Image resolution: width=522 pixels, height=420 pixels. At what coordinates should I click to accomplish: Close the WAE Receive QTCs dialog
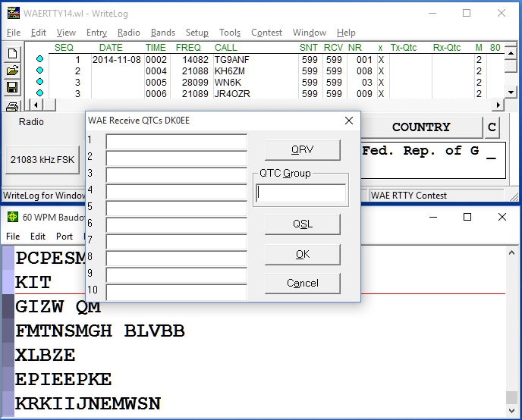click(349, 121)
